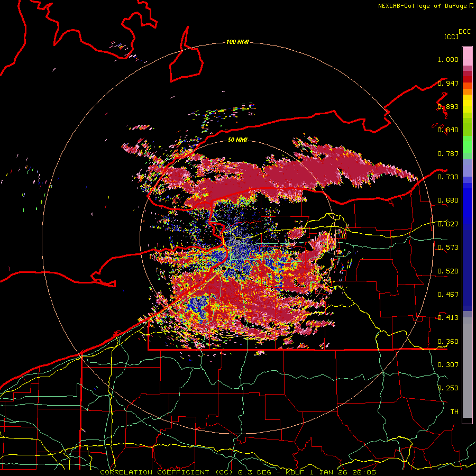Select the 0.253 color scale value
This screenshot has width=476, height=476.
[x=448, y=388]
